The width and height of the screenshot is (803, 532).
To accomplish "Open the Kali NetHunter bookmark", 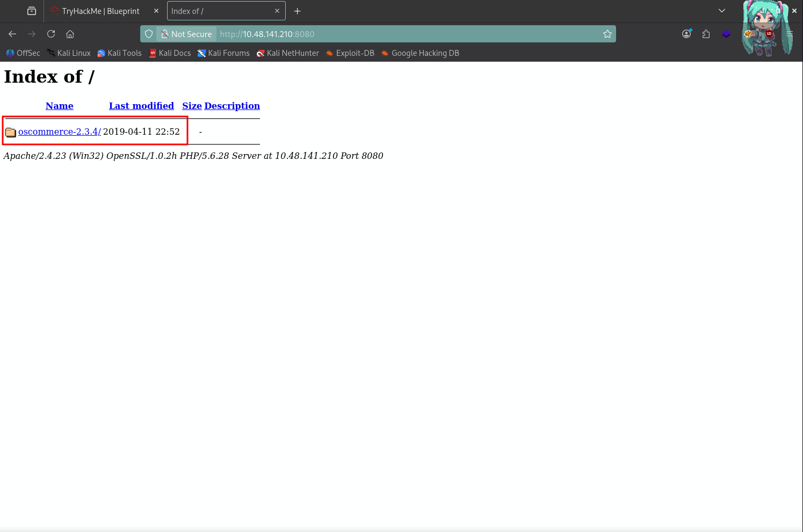I will point(287,53).
